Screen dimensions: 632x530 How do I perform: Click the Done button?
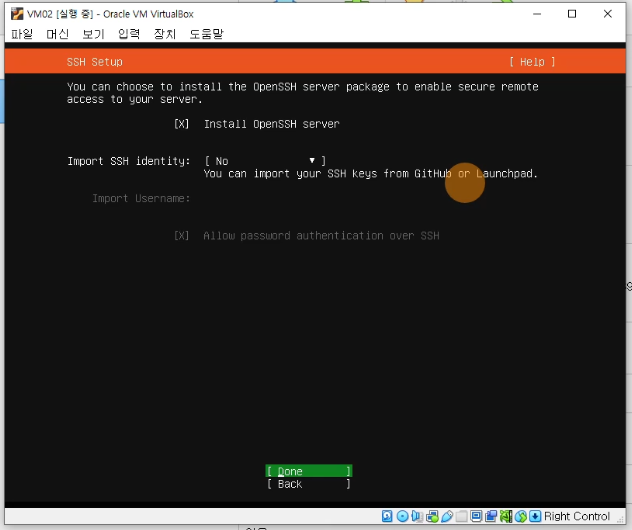coord(309,471)
